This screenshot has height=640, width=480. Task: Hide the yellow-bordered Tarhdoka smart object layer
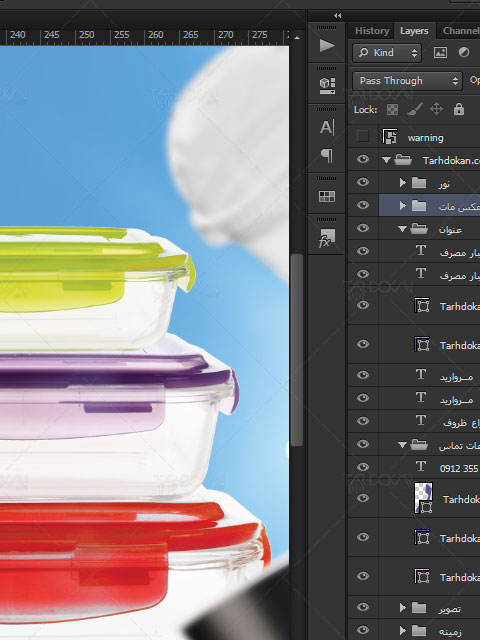362,576
